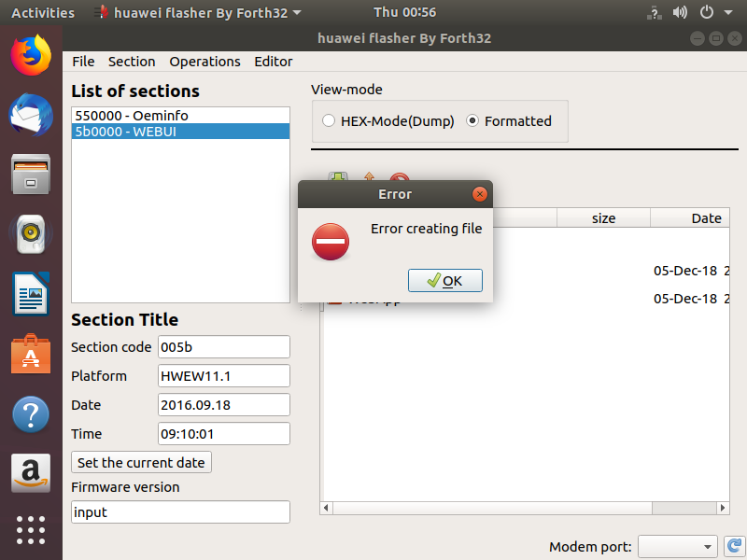Open Help question mark icon
This screenshot has width=747, height=560.
31,414
